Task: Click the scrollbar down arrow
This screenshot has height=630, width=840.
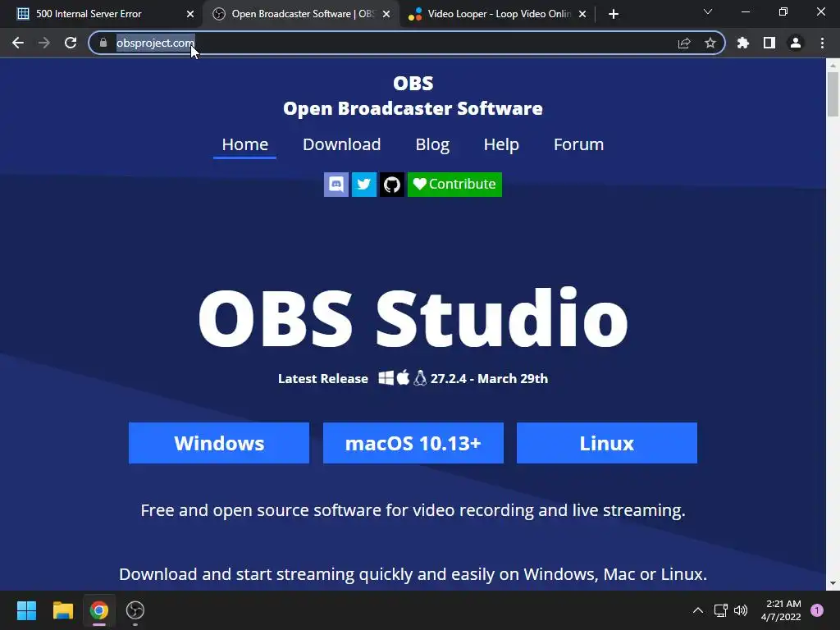Action: click(833, 583)
